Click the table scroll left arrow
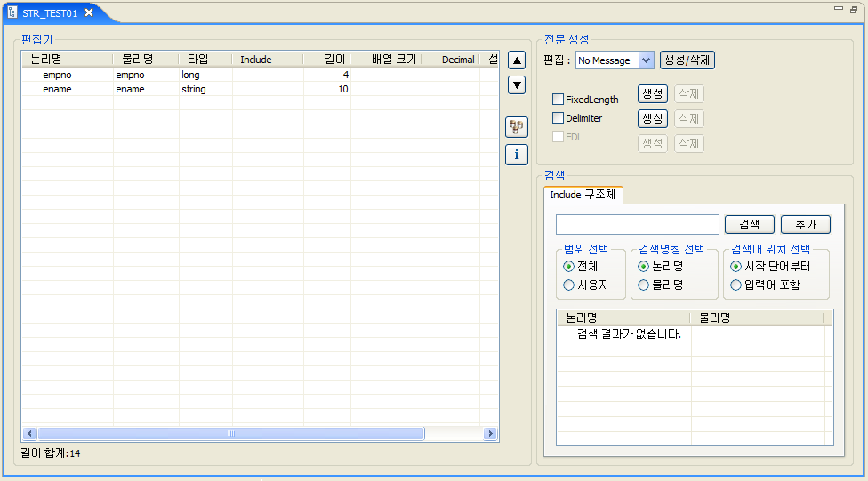This screenshot has width=868, height=481. coord(30,433)
